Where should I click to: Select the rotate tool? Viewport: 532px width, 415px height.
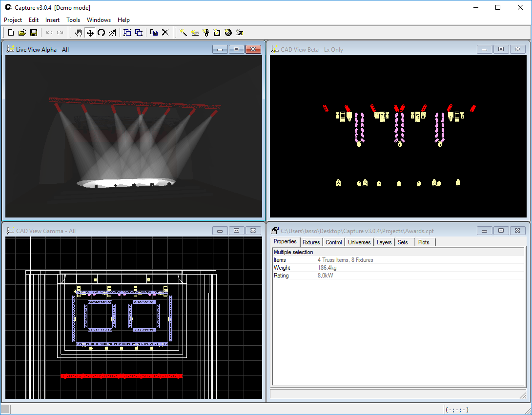point(101,33)
